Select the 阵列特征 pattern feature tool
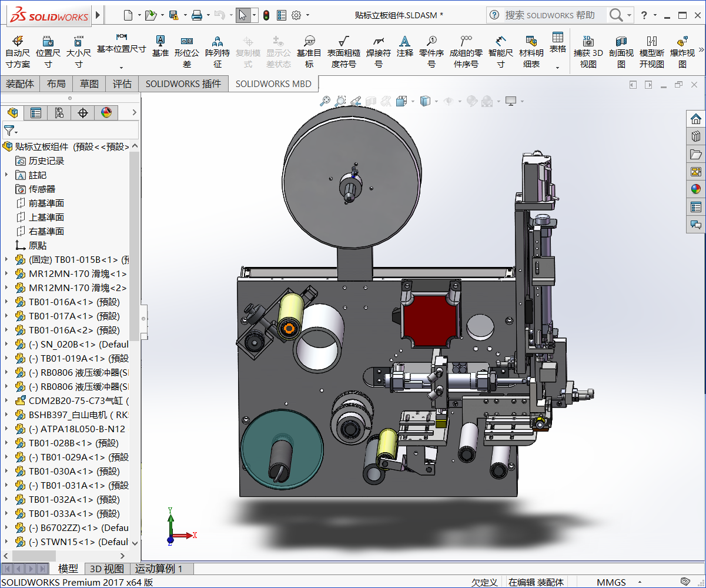The height and width of the screenshot is (588, 706). coord(218,51)
